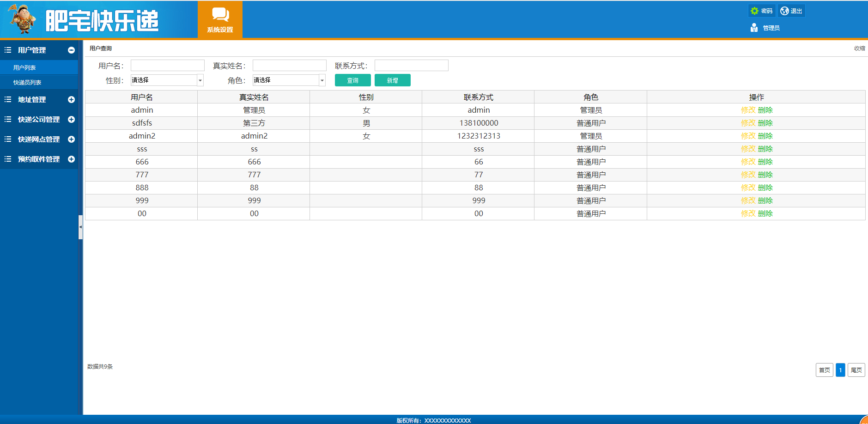
Task: Click 删除 for user admin2
Action: 765,136
